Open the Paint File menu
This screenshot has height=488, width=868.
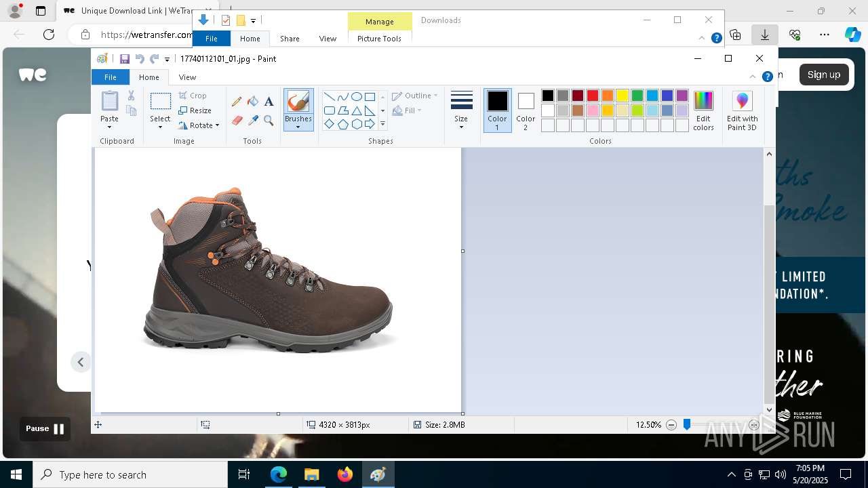click(110, 77)
